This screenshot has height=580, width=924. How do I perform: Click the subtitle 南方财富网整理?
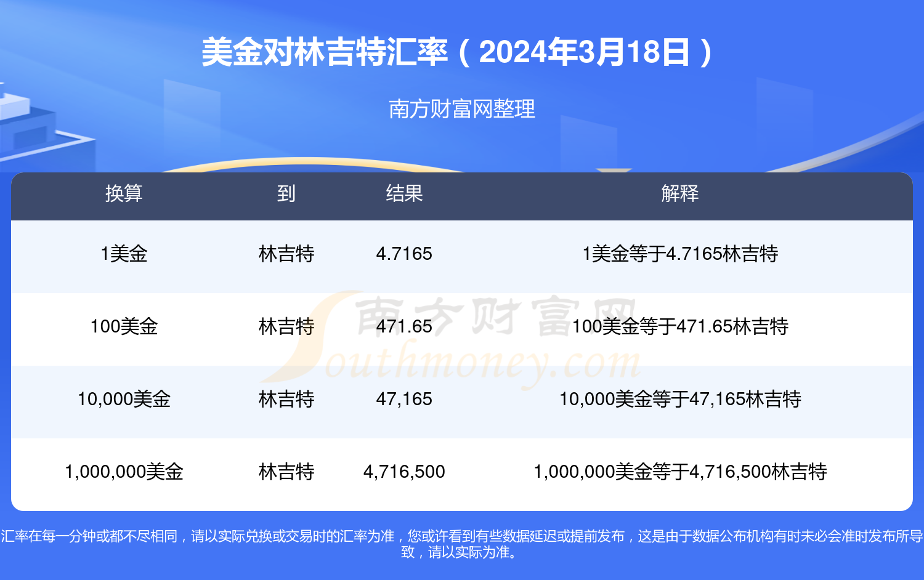[462, 109]
